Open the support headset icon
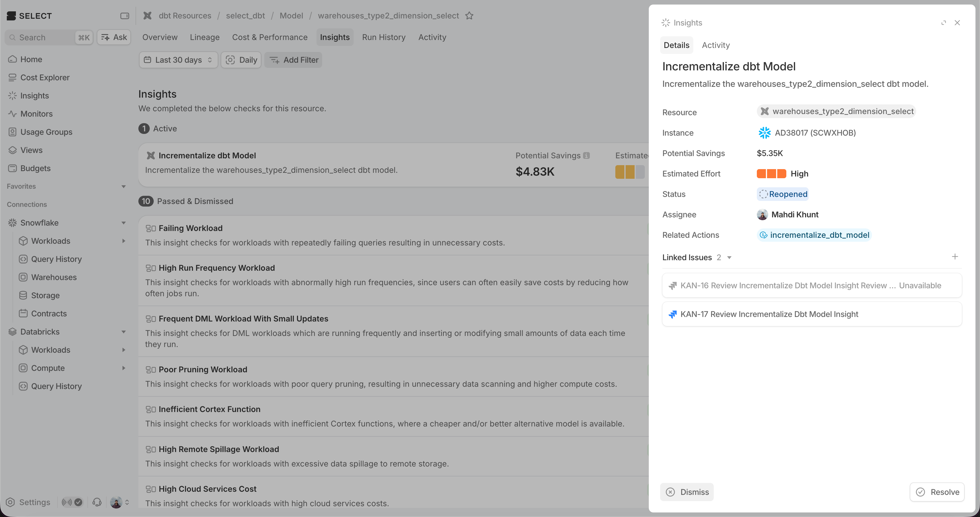Image resolution: width=980 pixels, height=517 pixels. [x=97, y=502]
